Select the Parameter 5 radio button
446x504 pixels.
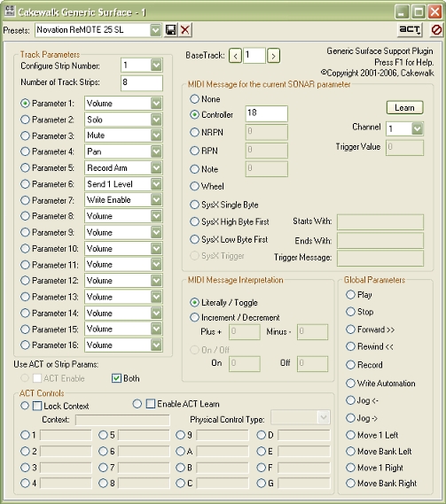25,167
